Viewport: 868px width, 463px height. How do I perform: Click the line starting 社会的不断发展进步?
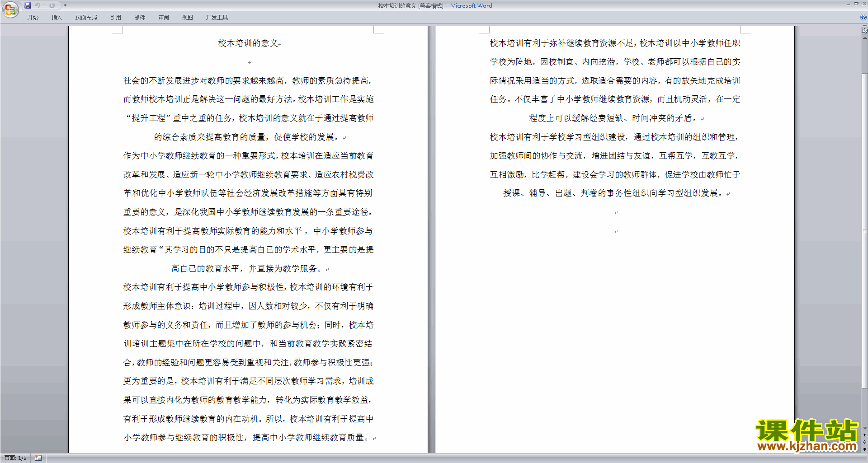point(248,81)
